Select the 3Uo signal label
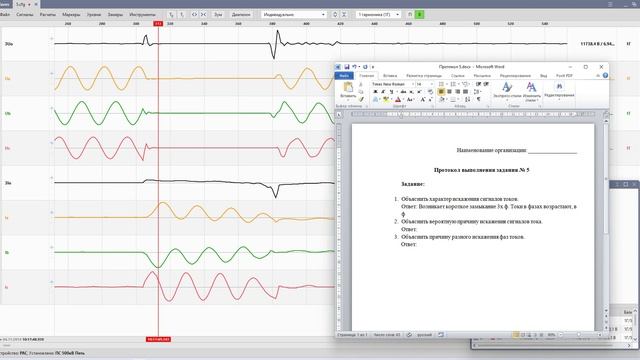 pos(9,44)
